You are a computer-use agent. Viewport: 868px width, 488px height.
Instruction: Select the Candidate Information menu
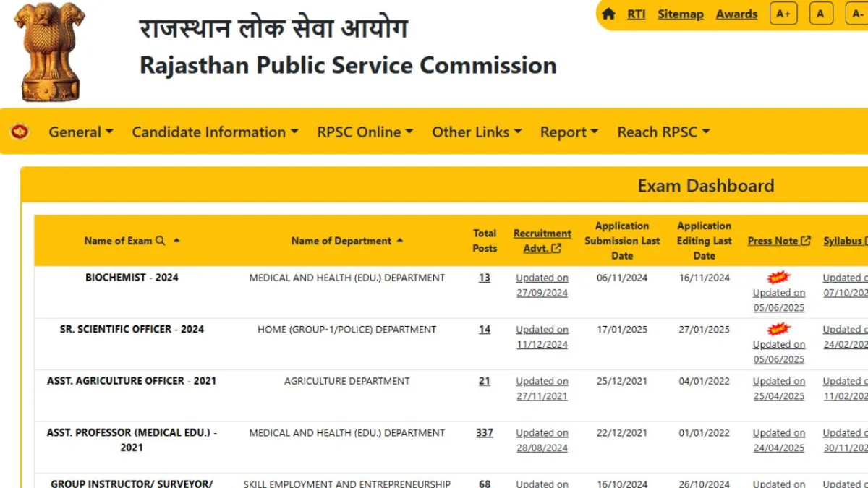pos(215,132)
